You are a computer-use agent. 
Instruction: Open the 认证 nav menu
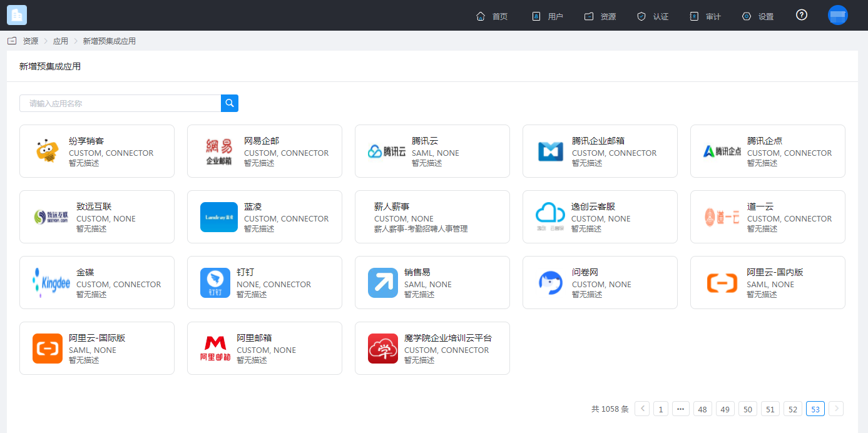point(653,16)
